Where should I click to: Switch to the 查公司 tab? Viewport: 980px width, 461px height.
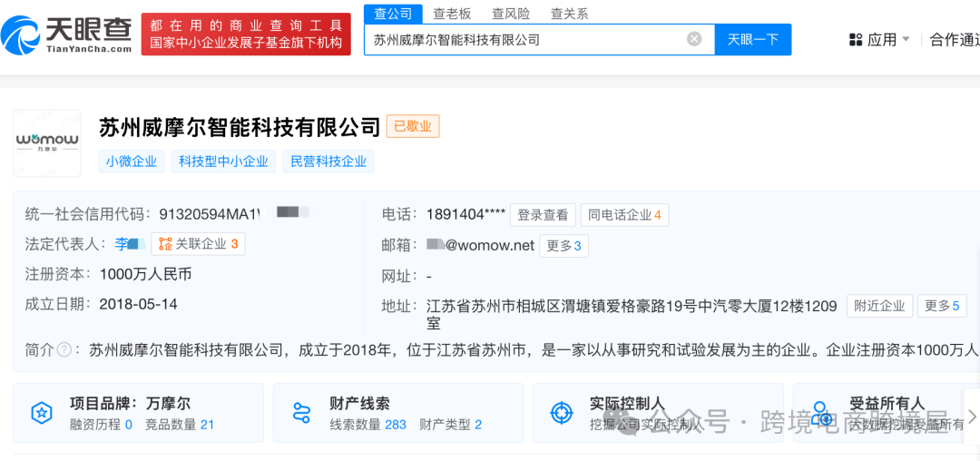tap(393, 13)
